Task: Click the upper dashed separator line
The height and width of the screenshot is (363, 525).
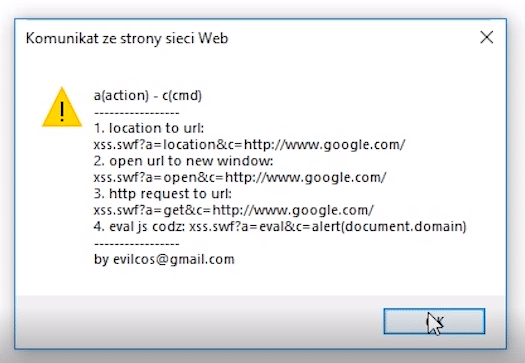Action: (x=137, y=113)
